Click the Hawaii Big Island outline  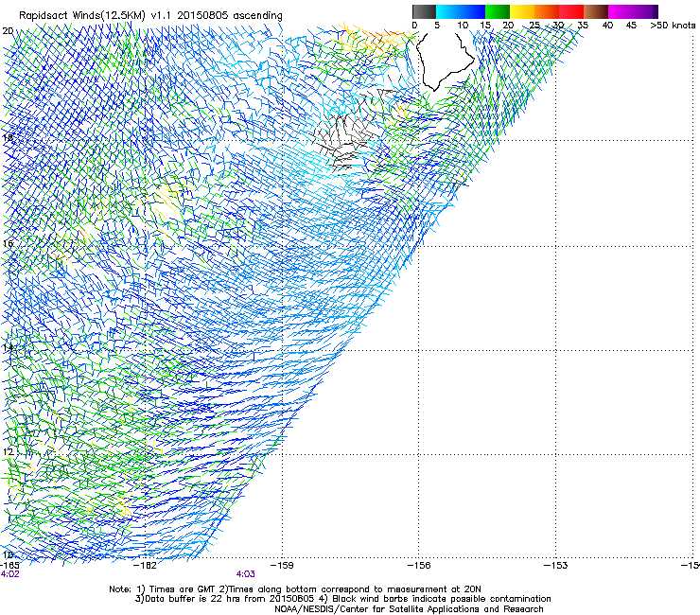[445, 61]
